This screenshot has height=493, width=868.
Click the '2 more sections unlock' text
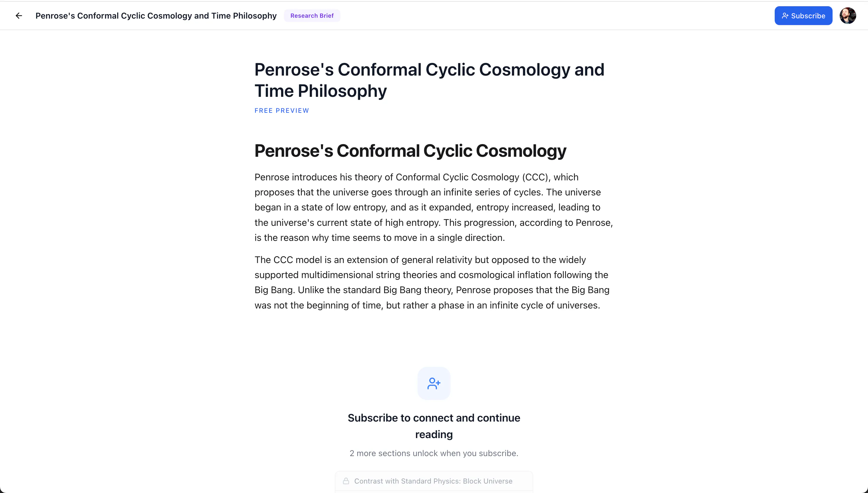434,453
